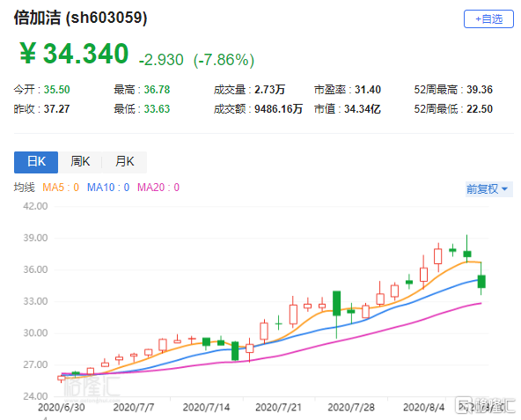The width and height of the screenshot is (521, 420).
Task: Click the 33.00 price axis label
Action: coord(35,301)
